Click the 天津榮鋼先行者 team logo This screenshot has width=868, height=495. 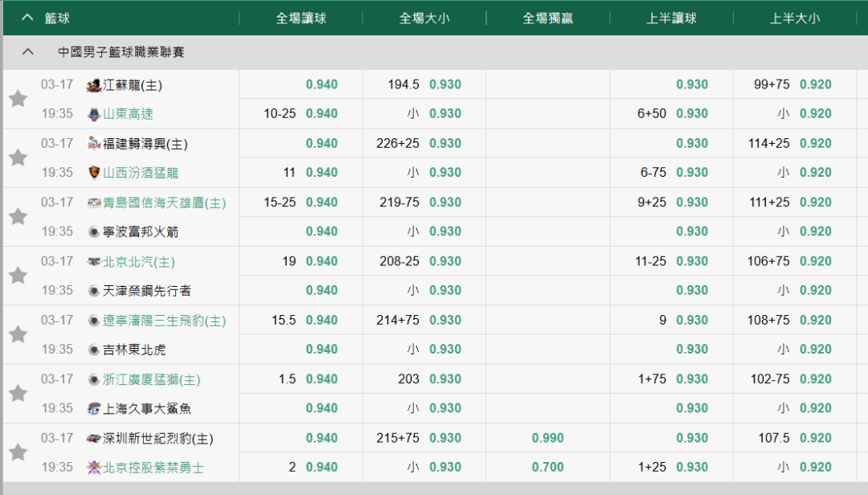pos(94,291)
